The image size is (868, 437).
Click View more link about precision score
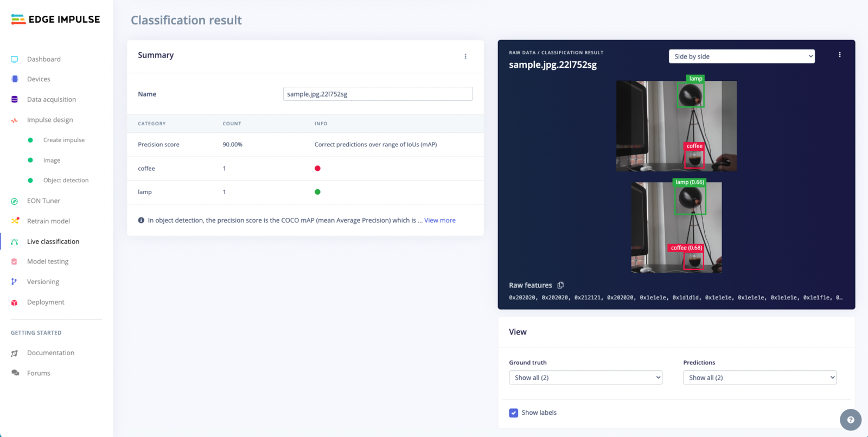[440, 220]
